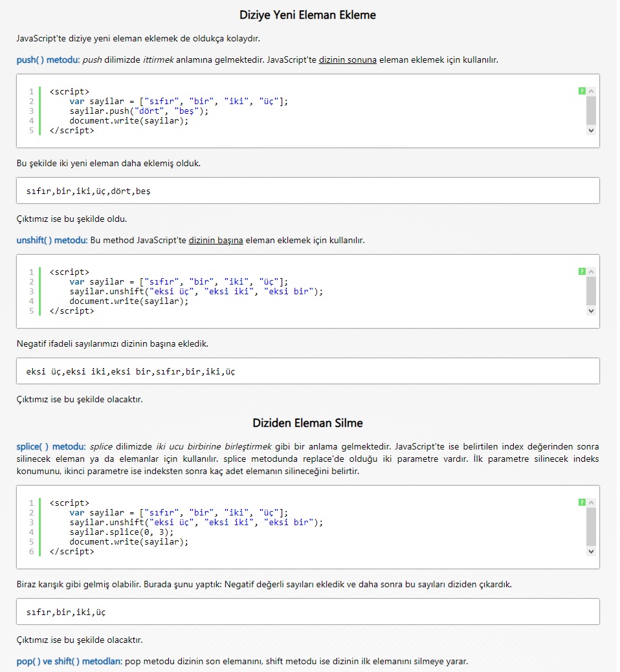Viewport: 620px width, 672px height.
Task: Click scroll-up arrow of the unshift code block
Action: 592,271
